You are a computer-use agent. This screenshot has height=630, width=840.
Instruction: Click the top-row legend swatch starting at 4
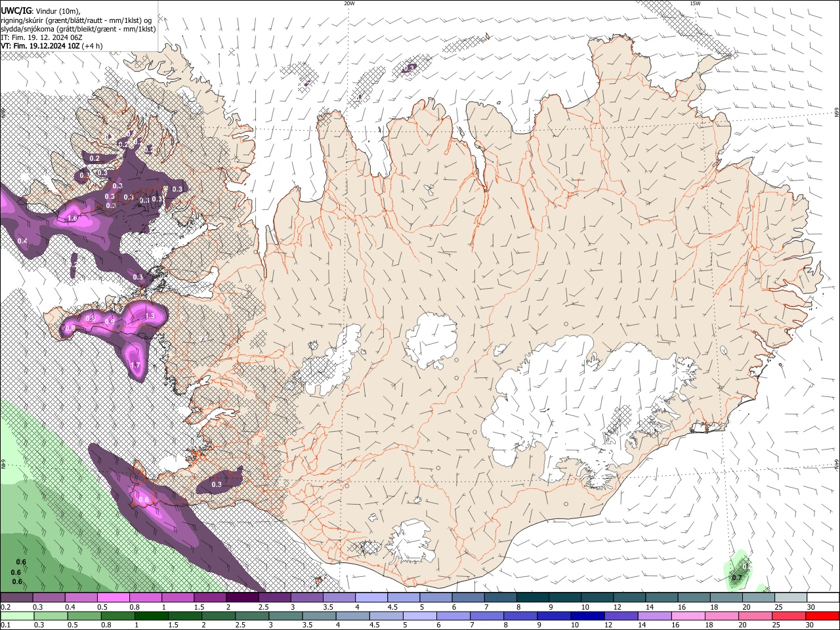371,598
